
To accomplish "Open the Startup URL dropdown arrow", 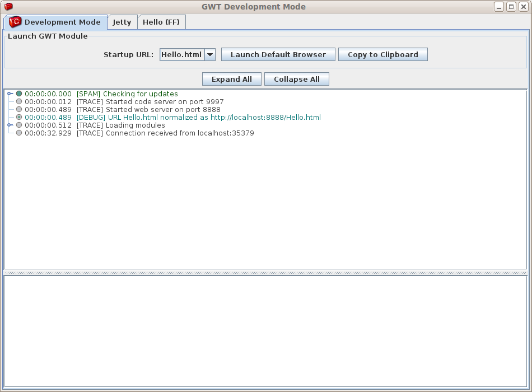I will (x=210, y=55).
